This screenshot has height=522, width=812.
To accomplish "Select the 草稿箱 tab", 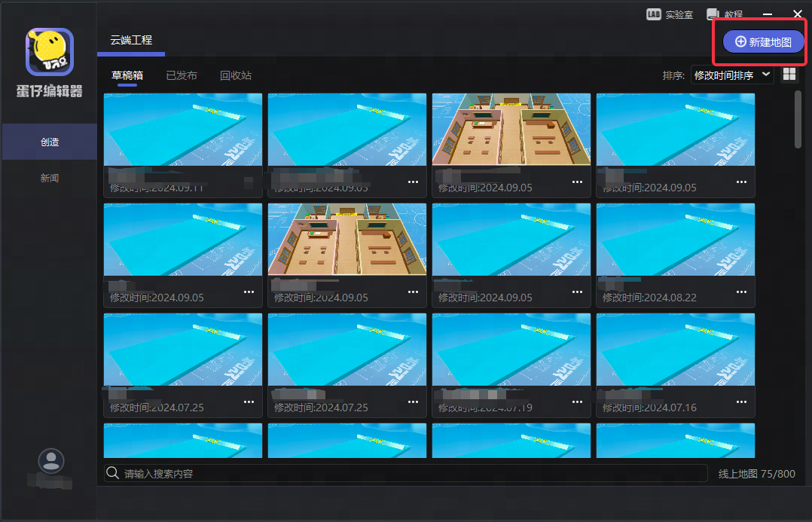I will click(127, 75).
